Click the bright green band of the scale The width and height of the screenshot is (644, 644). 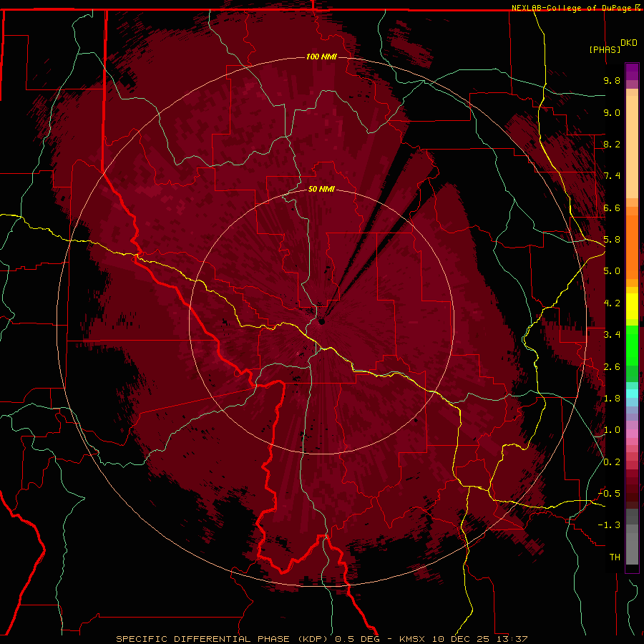[632, 346]
